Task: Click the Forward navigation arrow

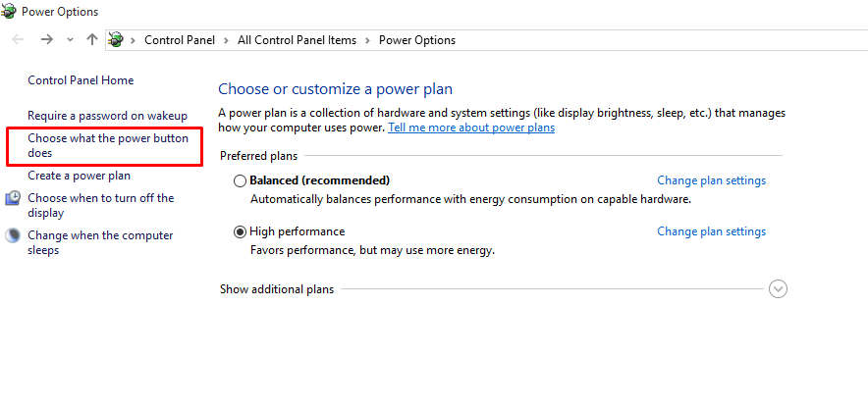Action: pos(46,40)
